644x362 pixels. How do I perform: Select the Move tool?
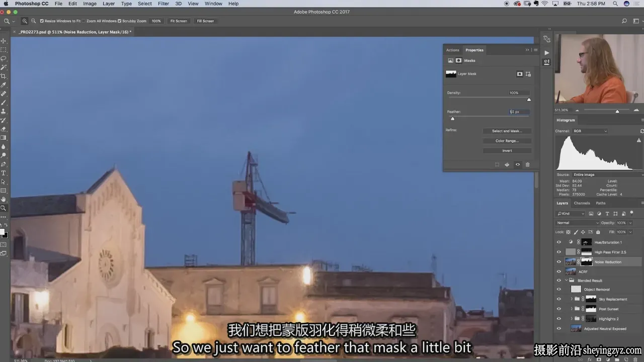pyautogui.click(x=4, y=41)
